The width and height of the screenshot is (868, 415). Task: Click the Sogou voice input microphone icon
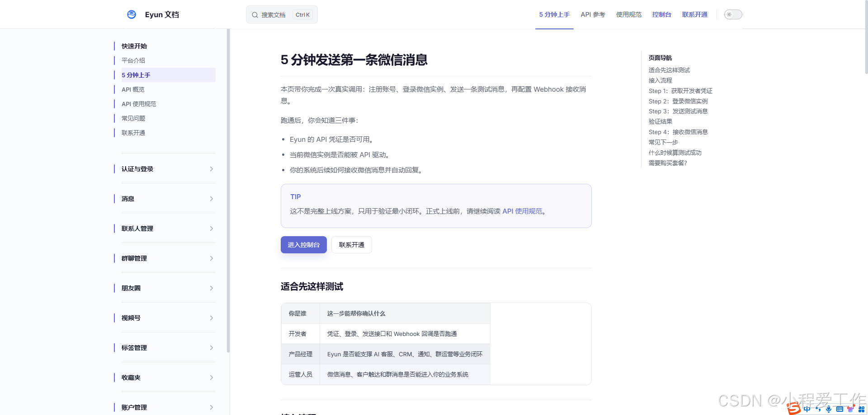pos(829,409)
